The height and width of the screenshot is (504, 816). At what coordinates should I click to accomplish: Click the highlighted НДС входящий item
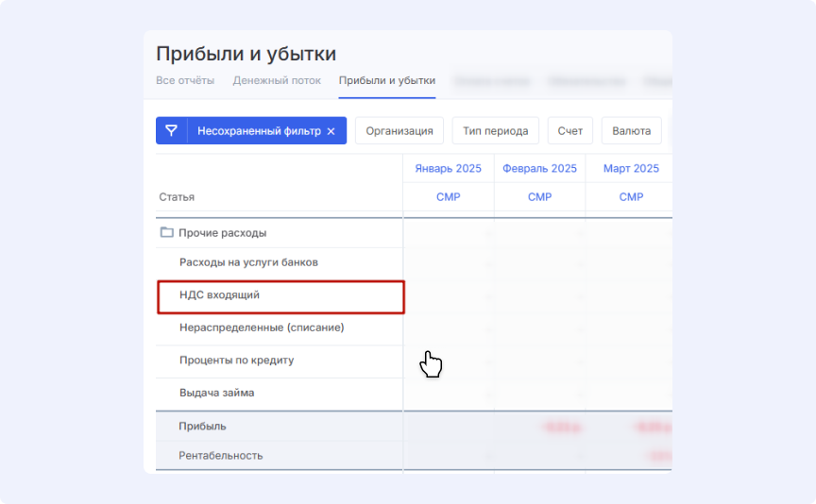pos(219,295)
